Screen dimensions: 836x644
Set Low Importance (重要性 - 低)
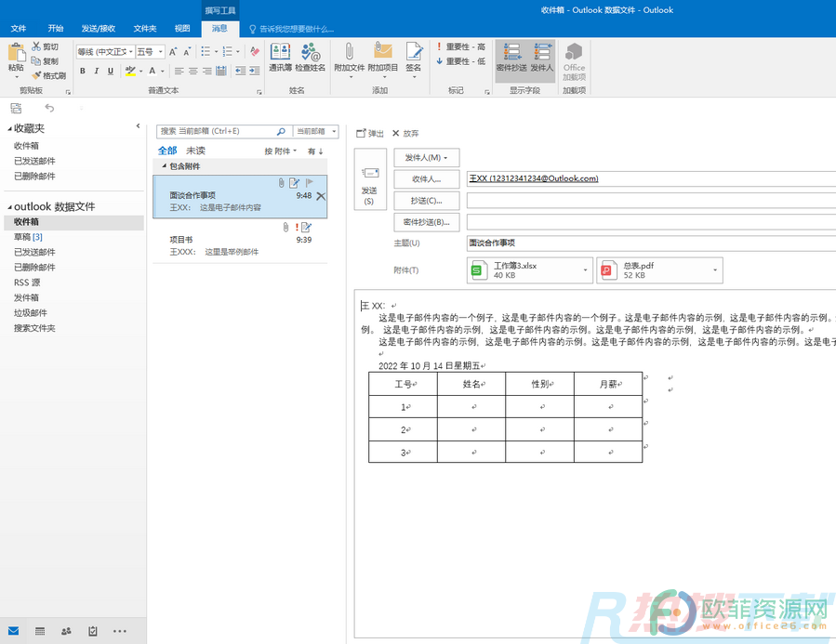460,61
